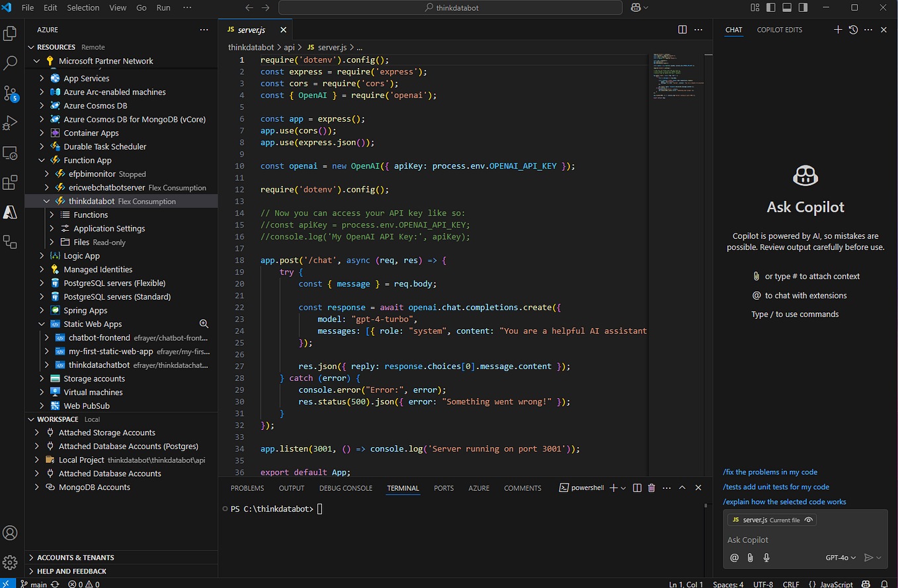898x588 pixels.
Task: Open the GPT-4o model picker dropdown
Action: coord(840,558)
